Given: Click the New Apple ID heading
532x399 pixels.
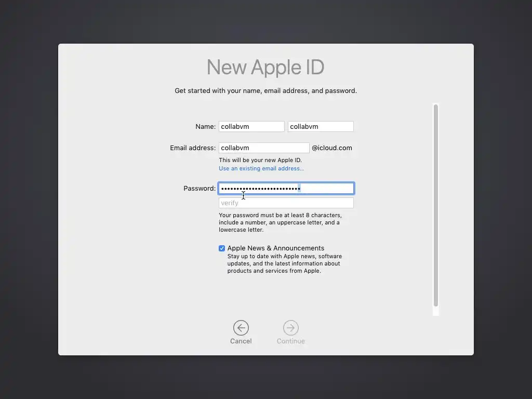Looking at the screenshot, I should tap(265, 67).
